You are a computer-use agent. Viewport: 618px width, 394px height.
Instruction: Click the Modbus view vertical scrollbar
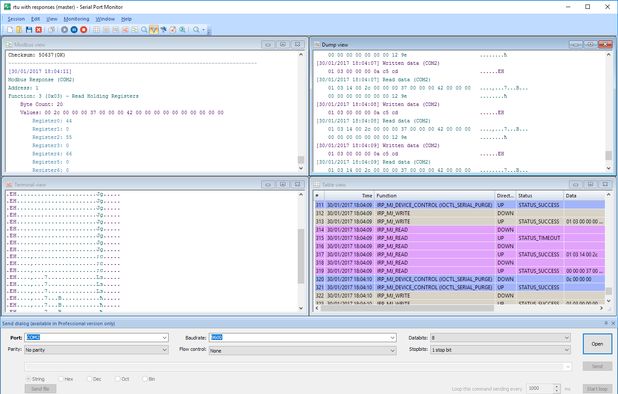pos(301,112)
